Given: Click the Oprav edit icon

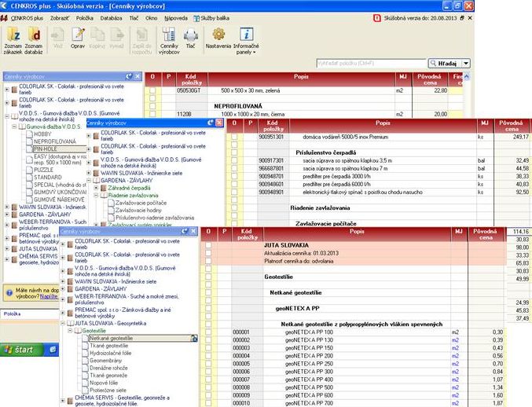Looking at the screenshot, I should [79, 38].
